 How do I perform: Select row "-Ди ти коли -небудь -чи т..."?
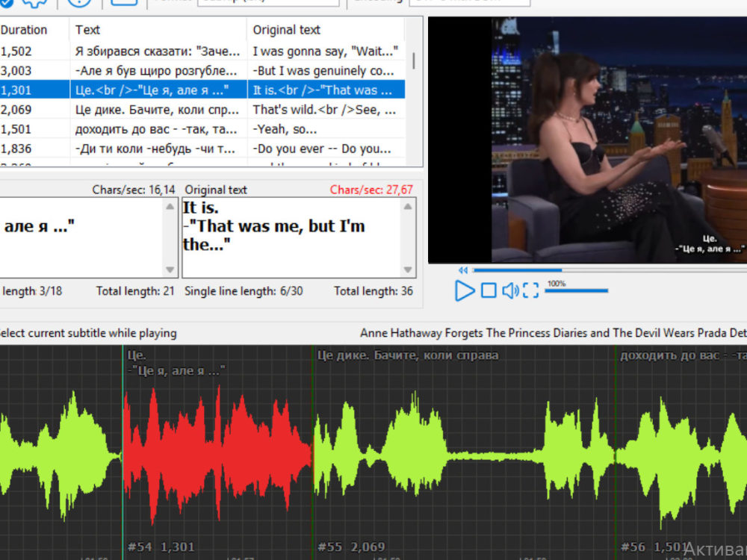(202, 149)
